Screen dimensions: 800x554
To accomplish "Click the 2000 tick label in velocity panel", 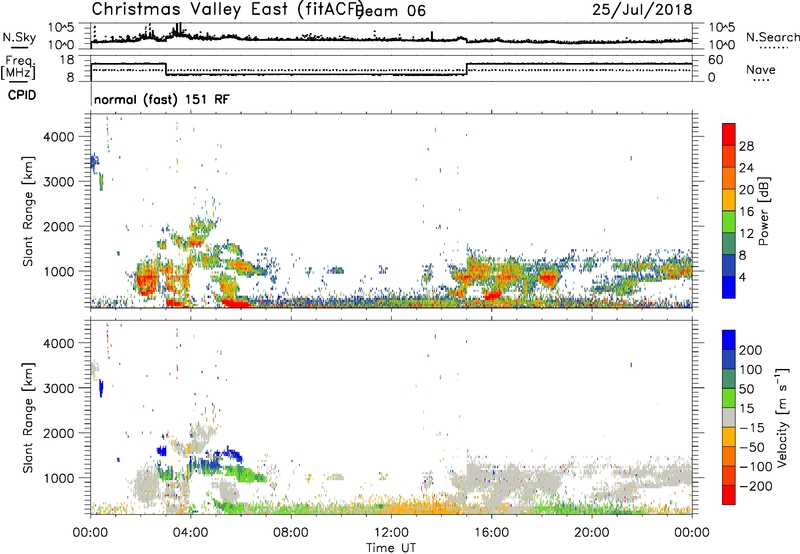I will pos(58,433).
